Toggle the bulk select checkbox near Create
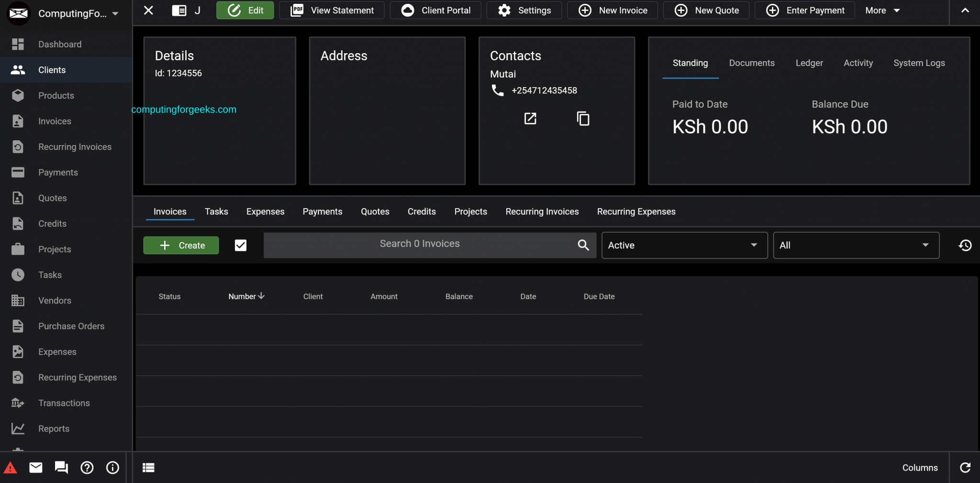Image resolution: width=980 pixels, height=483 pixels. (x=240, y=245)
